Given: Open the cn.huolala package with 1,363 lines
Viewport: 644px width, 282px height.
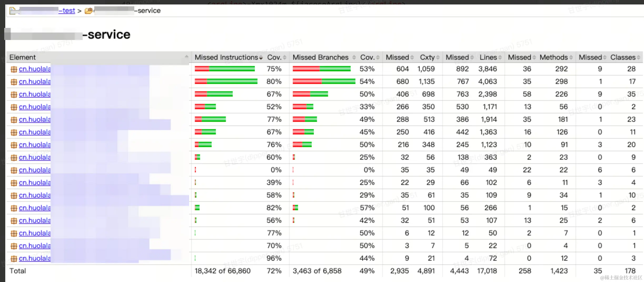Looking at the screenshot, I should [35, 132].
